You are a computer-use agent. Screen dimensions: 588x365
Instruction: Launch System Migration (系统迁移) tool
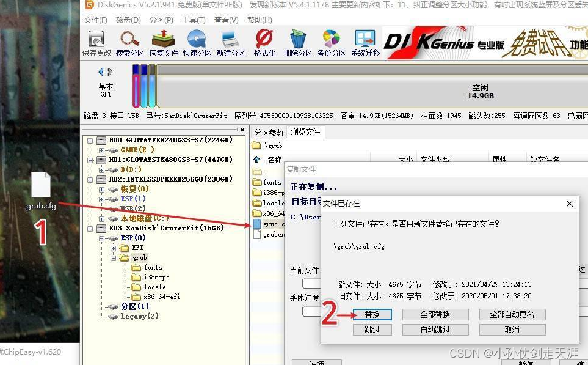pos(365,43)
